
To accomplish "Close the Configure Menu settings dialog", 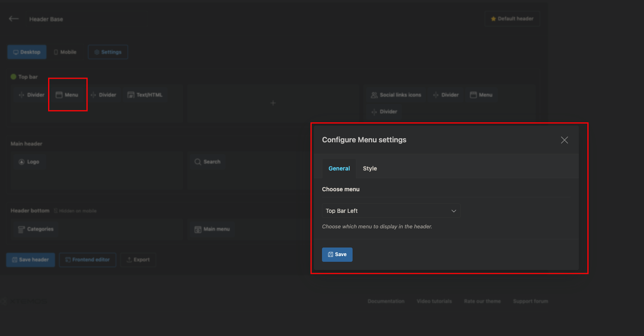I will click(x=564, y=140).
